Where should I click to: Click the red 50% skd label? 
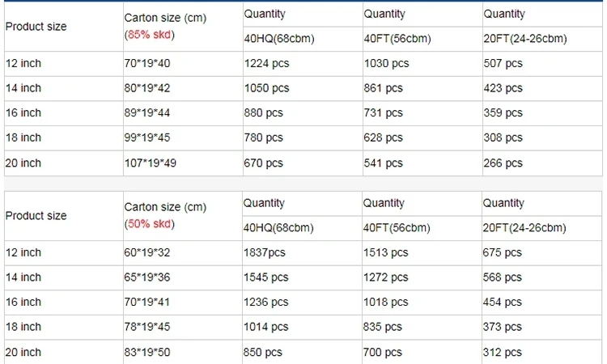click(150, 224)
